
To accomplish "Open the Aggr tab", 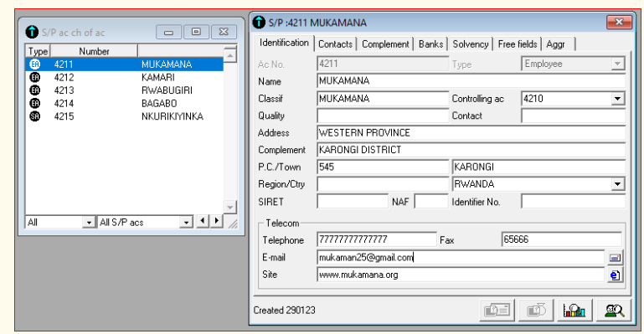I will point(559,44).
